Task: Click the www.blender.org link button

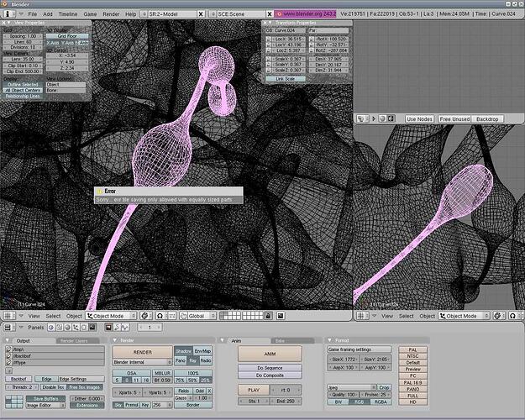Action: pos(306,14)
